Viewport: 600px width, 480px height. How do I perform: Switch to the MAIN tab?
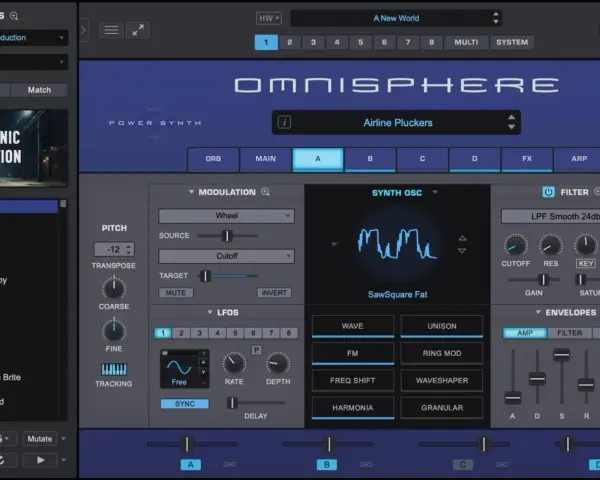(x=266, y=159)
